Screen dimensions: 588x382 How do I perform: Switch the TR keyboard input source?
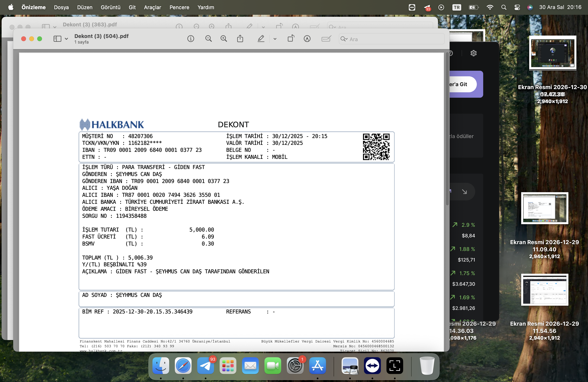click(x=457, y=7)
